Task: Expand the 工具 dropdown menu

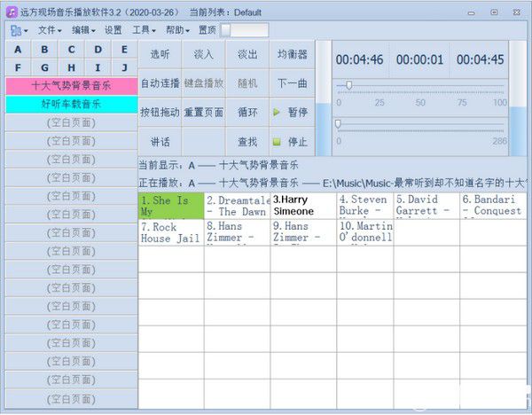Action: [x=144, y=30]
